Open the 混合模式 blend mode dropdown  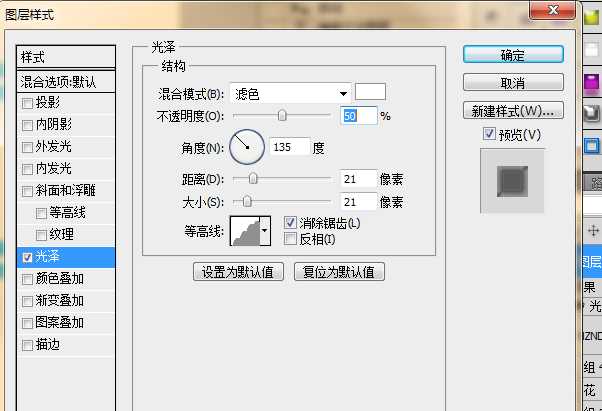pyautogui.click(x=291, y=93)
